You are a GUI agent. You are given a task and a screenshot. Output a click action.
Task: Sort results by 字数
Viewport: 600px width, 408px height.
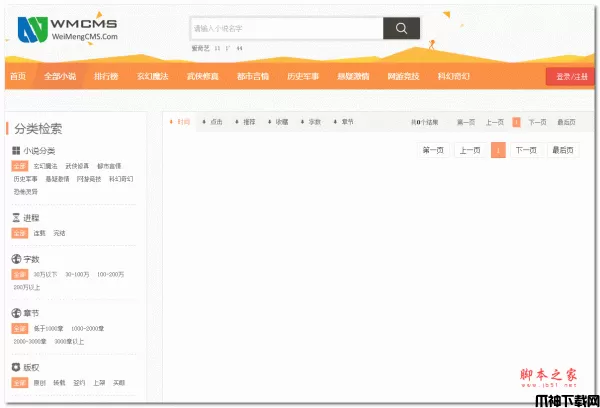[x=311, y=122]
